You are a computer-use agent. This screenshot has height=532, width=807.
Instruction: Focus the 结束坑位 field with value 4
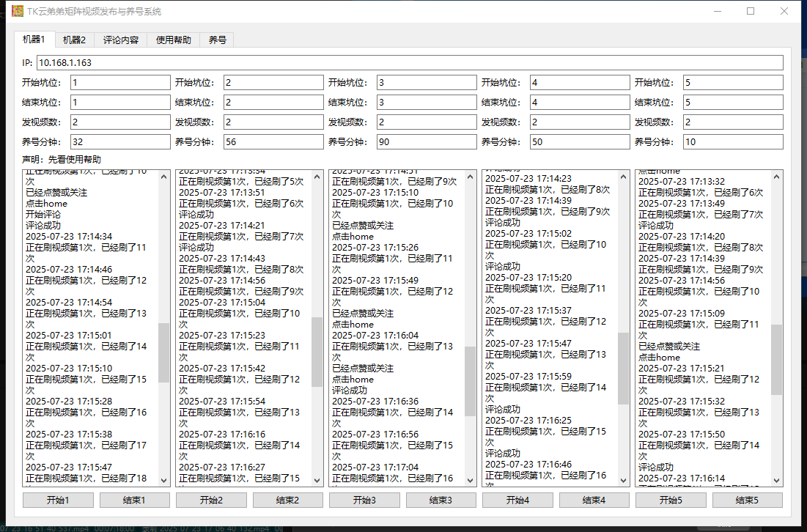pyautogui.click(x=580, y=103)
